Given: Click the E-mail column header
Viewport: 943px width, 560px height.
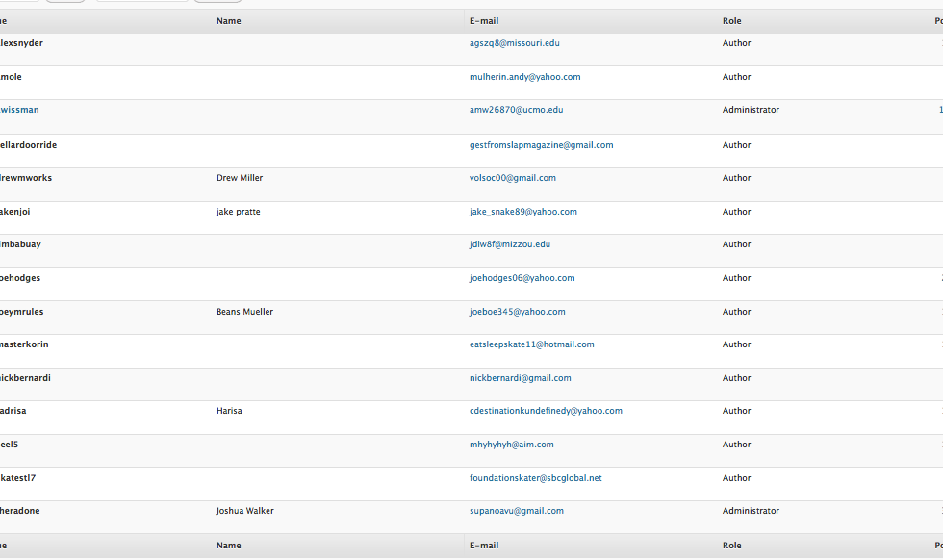Looking at the screenshot, I should [484, 21].
